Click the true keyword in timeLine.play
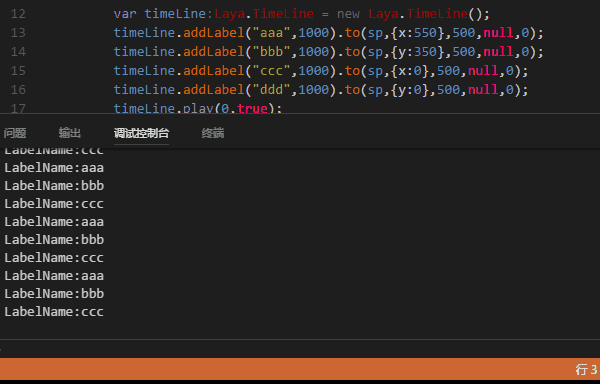Screen dimensions: 600x384 pyautogui.click(x=252, y=109)
